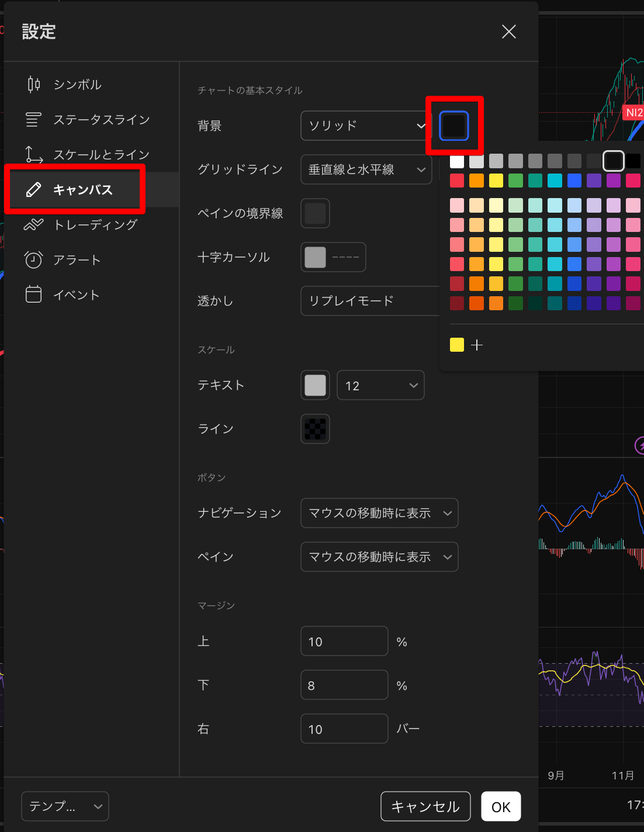
Task: Click the シンボル candlestick icon
Action: click(34, 85)
